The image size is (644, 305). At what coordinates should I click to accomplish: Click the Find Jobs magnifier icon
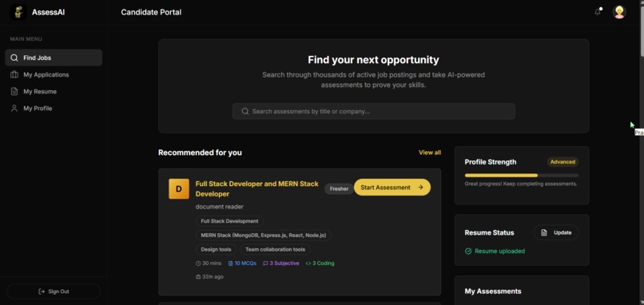tap(14, 57)
